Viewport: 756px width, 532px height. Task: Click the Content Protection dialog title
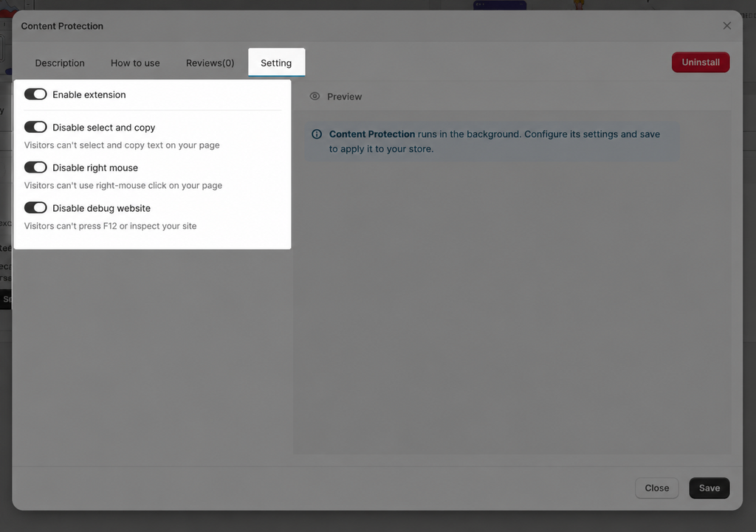coord(62,26)
